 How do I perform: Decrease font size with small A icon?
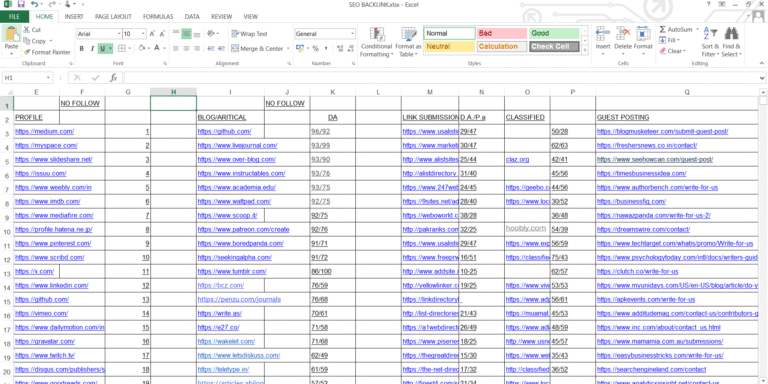click(162, 34)
